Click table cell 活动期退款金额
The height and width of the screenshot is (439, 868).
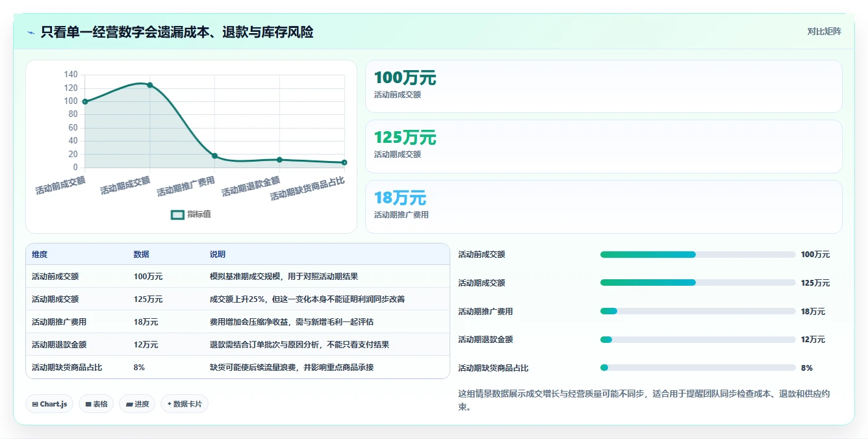tap(59, 344)
